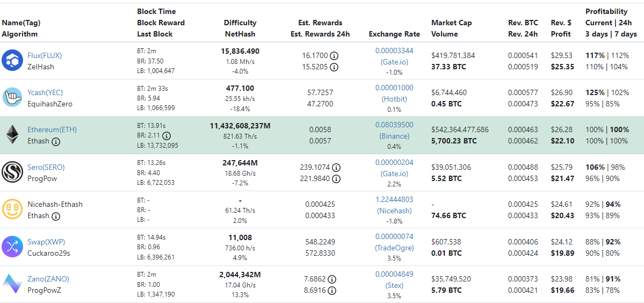Image resolution: width=644 pixels, height=303 pixels.
Task: Open the Ycash(YEC) coin link
Action: 45,92
